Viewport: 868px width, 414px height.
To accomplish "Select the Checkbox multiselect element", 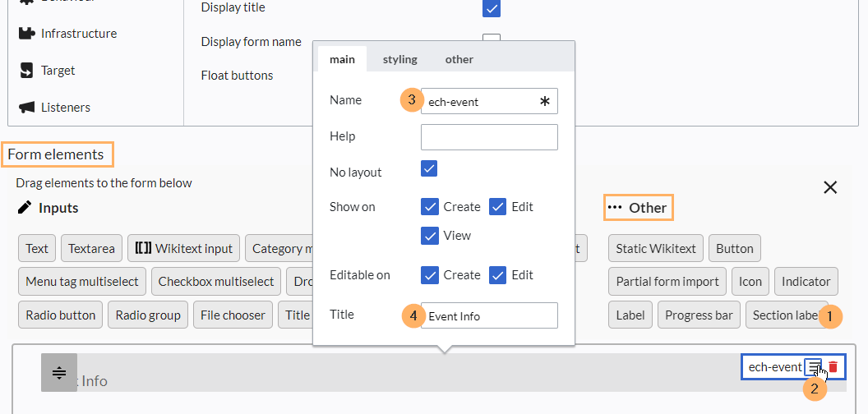I will click(216, 282).
